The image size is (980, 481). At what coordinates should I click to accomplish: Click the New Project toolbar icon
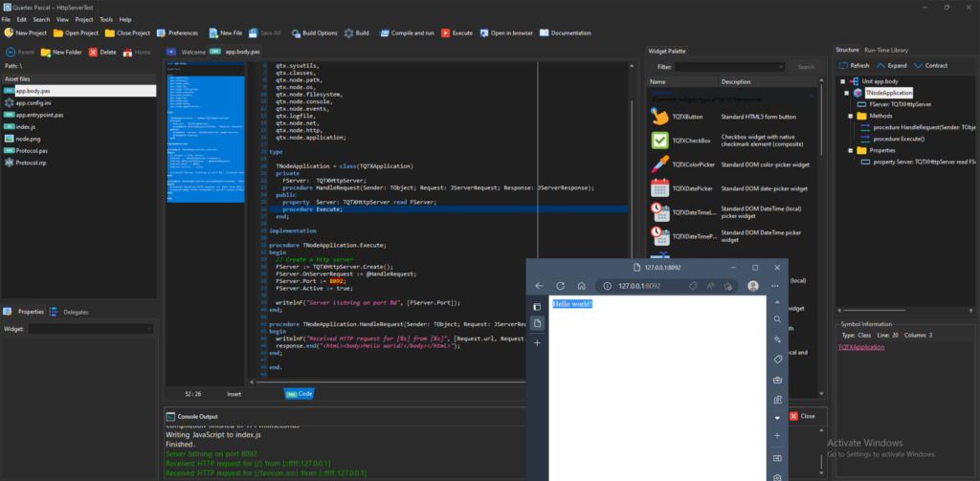pyautogui.click(x=9, y=33)
